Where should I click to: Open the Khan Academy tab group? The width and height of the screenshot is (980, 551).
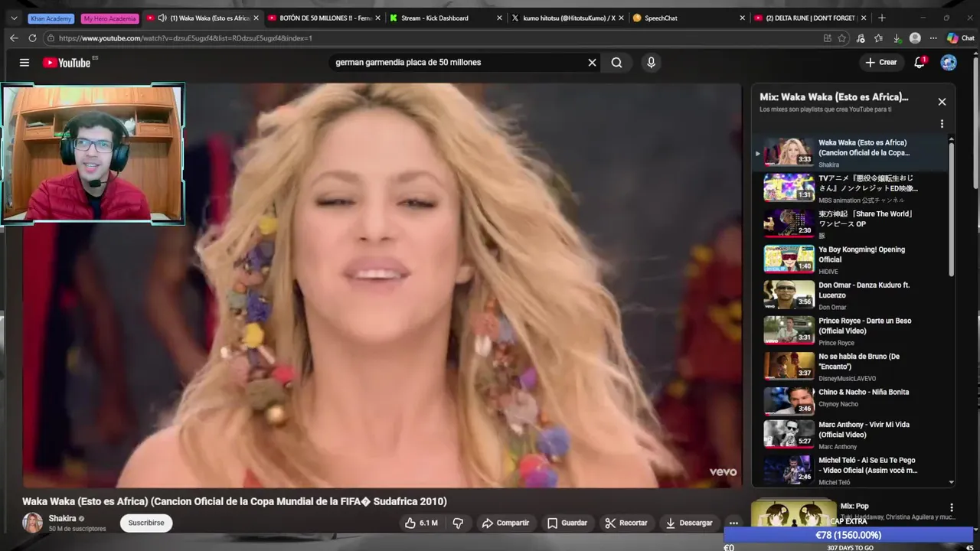(x=51, y=18)
